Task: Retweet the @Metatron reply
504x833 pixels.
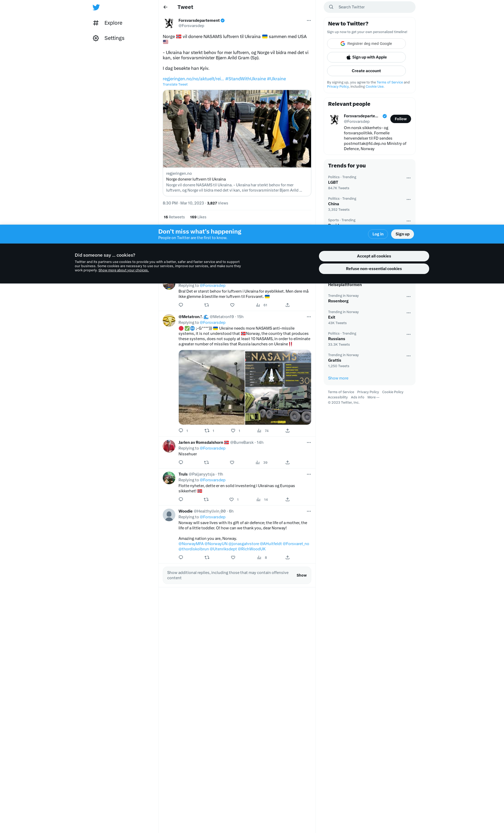Action: [207, 430]
